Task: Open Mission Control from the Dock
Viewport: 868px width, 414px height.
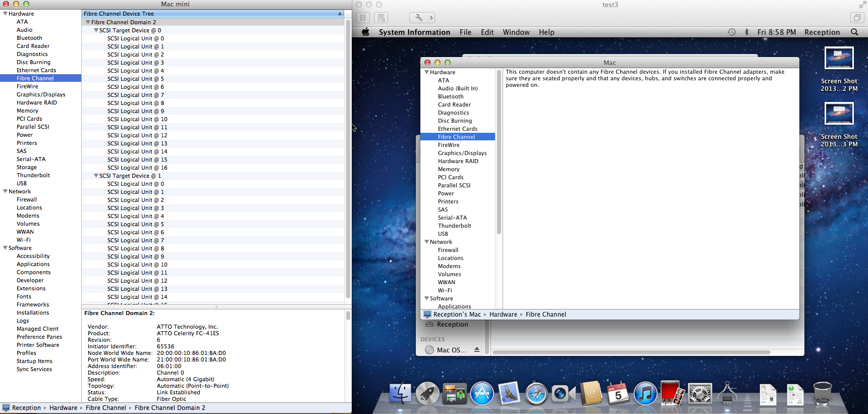Action: [455, 393]
